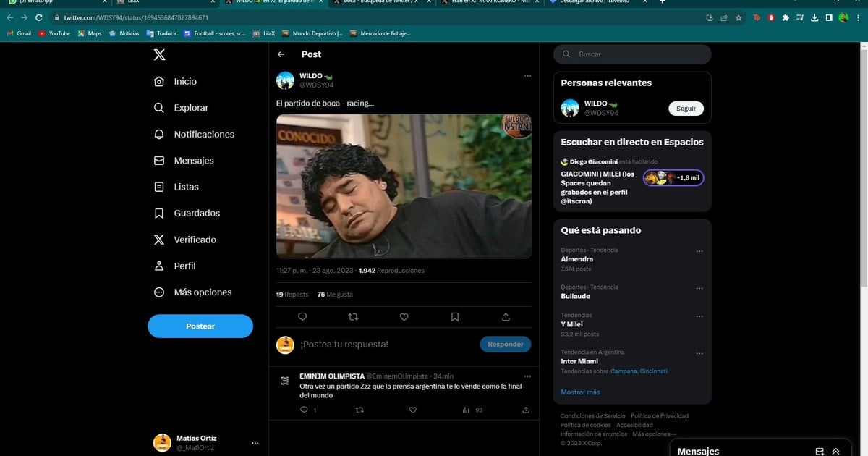Open the Accesibilidad footer link

[634, 425]
